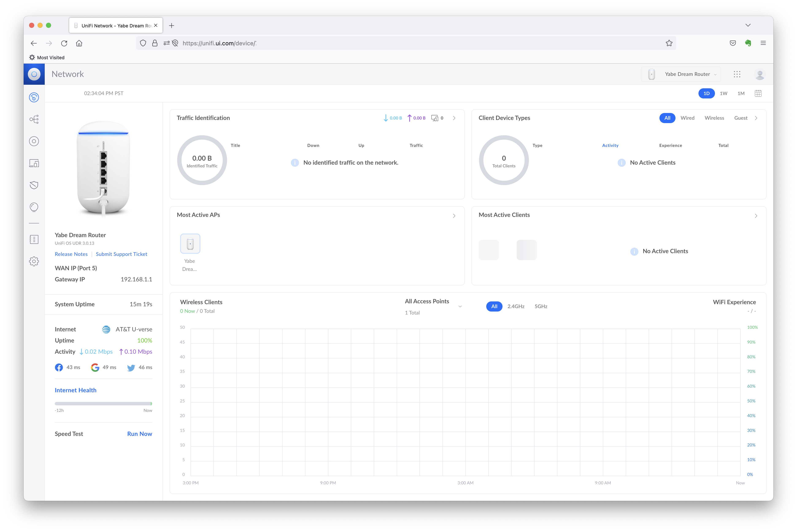This screenshot has width=797, height=532.
Task: Open the Release Notes link
Action: click(71, 254)
